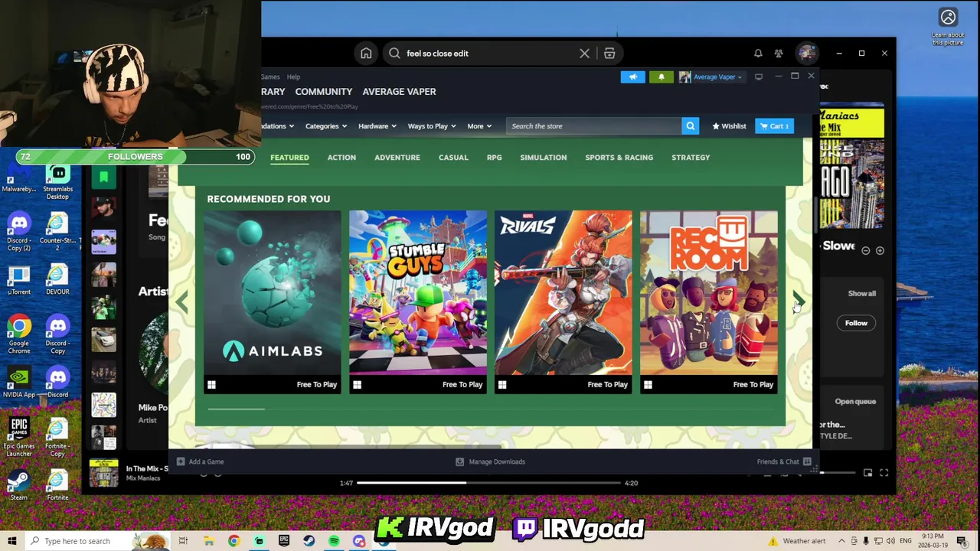Open the Aimlabs game thumbnail
Viewport: 980px width, 551px height.
273,302
